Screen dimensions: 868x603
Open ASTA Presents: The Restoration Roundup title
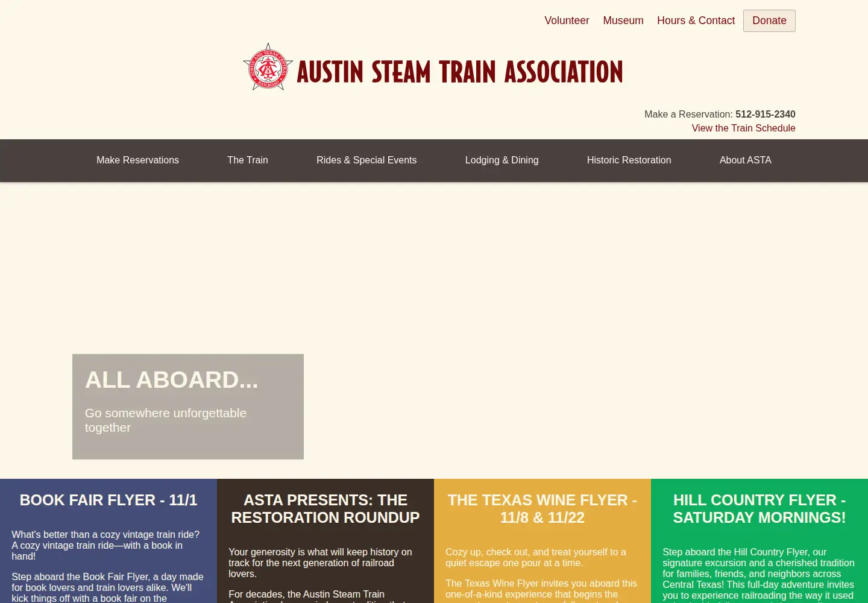click(325, 509)
